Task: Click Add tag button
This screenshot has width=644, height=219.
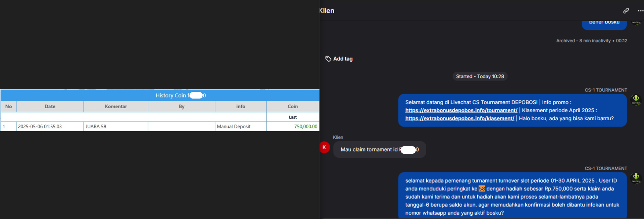Action: [x=339, y=59]
